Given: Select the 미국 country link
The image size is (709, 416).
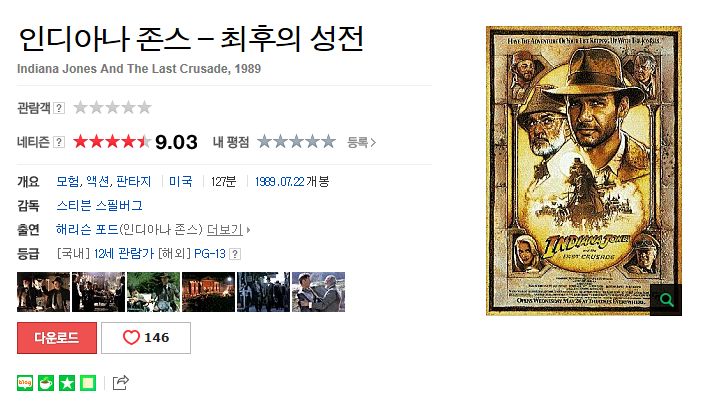Looking at the screenshot, I should pos(181,182).
